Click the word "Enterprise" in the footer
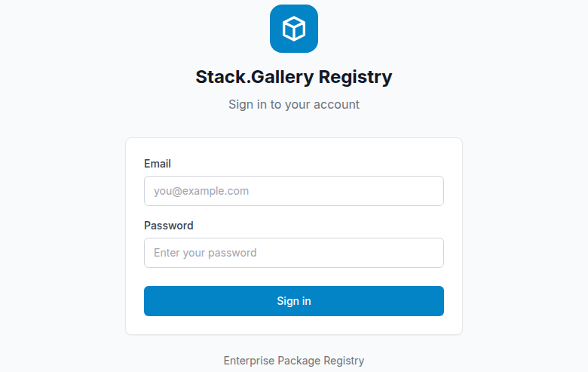 click(x=249, y=361)
